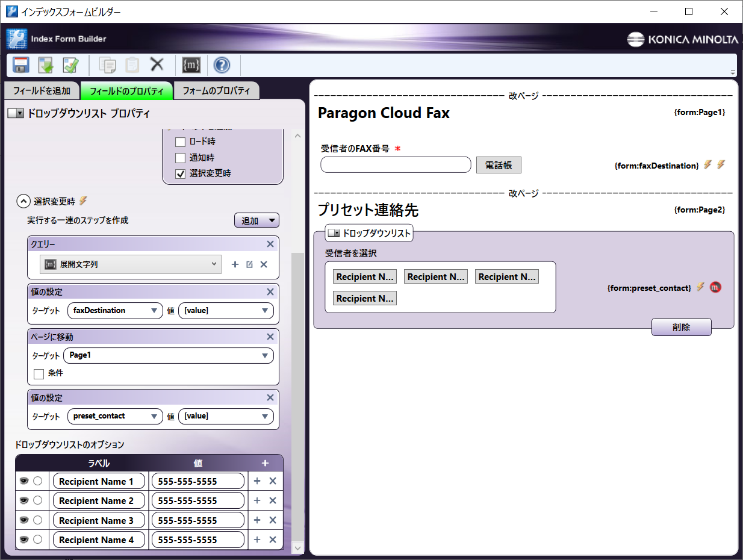Open the Page1 target dropdown
This screenshot has height=560, width=743.
(169, 355)
